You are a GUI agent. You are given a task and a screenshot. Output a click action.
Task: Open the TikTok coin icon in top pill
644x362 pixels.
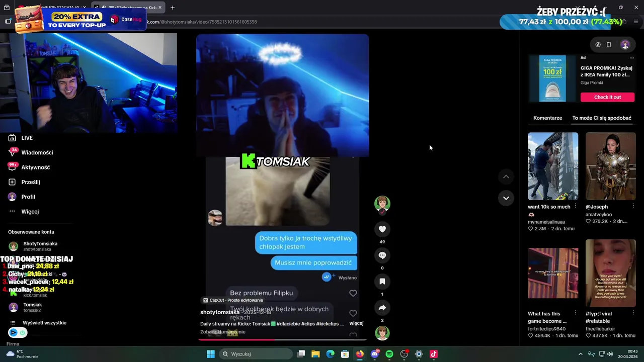[x=598, y=45]
